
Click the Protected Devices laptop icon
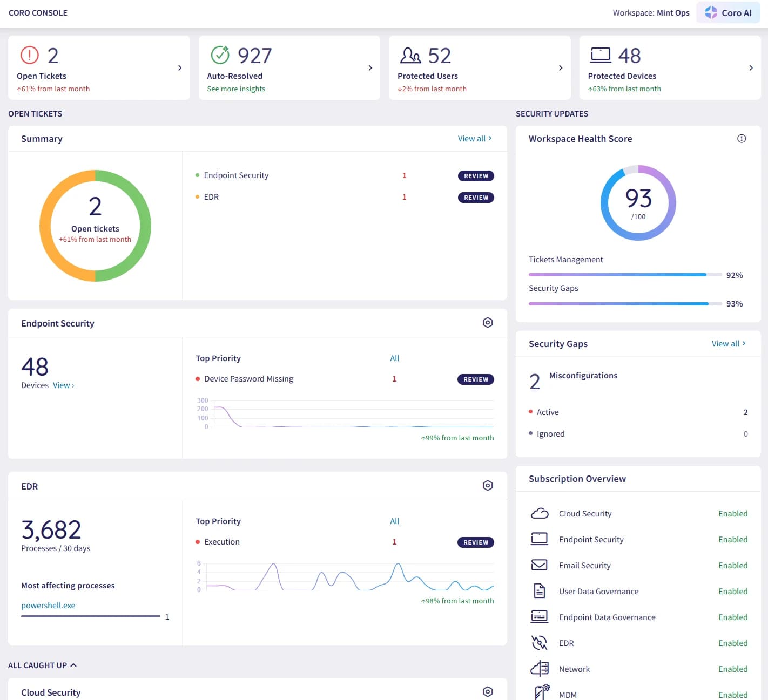click(x=601, y=55)
